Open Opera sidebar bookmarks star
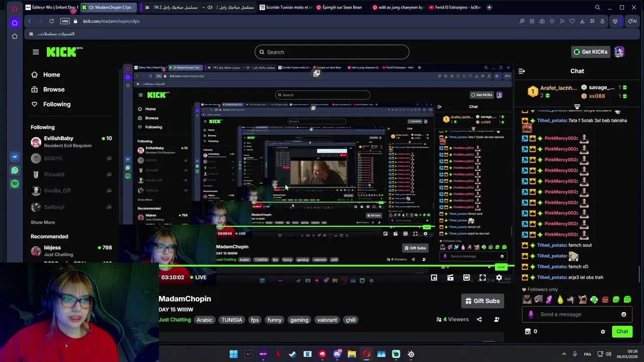Screen dimensions: 644x362 15,36
